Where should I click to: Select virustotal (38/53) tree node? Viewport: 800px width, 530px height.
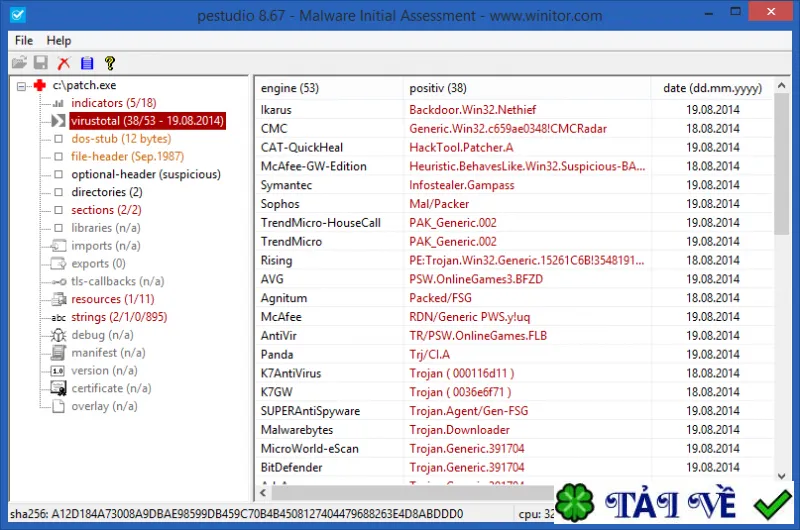tap(147, 121)
